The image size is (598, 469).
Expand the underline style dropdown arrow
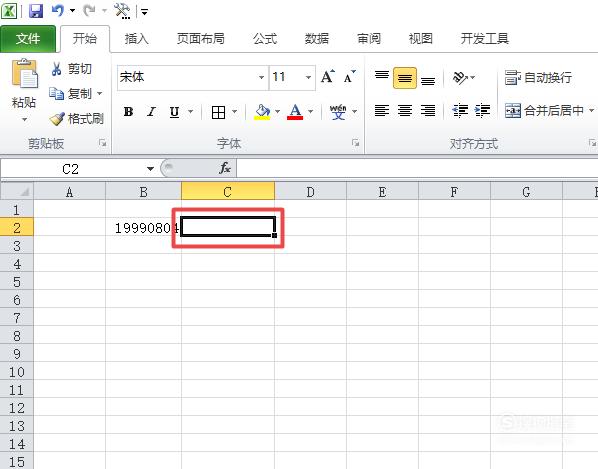[191, 112]
